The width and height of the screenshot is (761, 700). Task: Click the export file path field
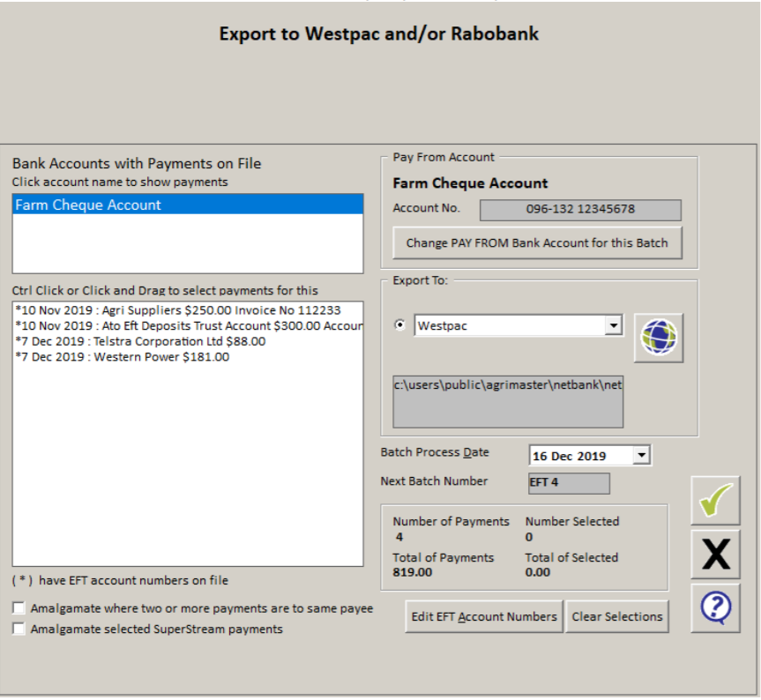click(508, 402)
